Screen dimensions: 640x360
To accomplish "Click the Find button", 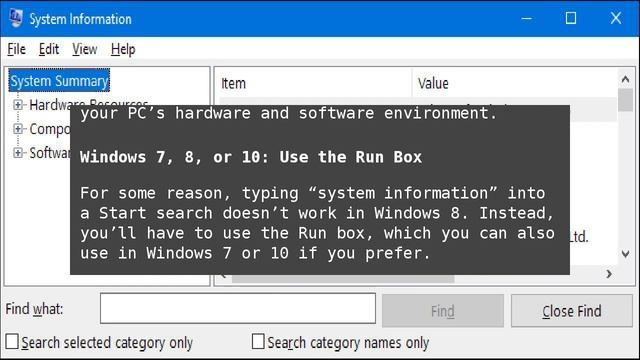I will coord(443,311).
